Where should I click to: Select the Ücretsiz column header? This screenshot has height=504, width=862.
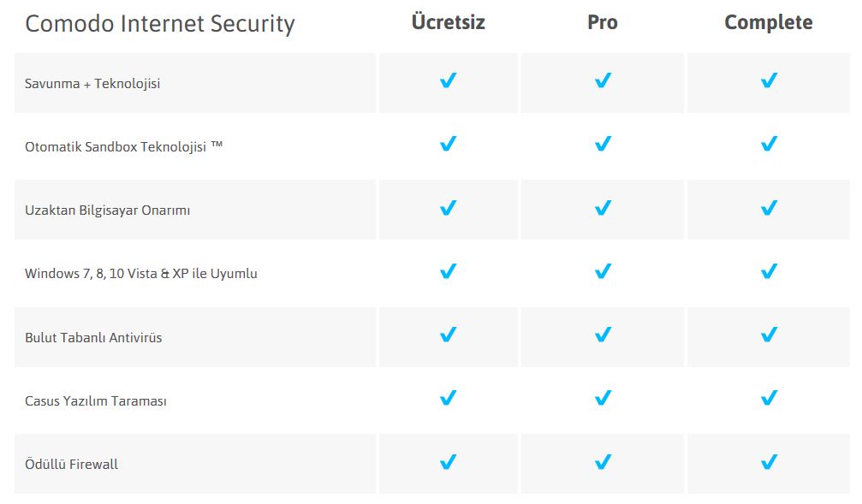point(448,21)
